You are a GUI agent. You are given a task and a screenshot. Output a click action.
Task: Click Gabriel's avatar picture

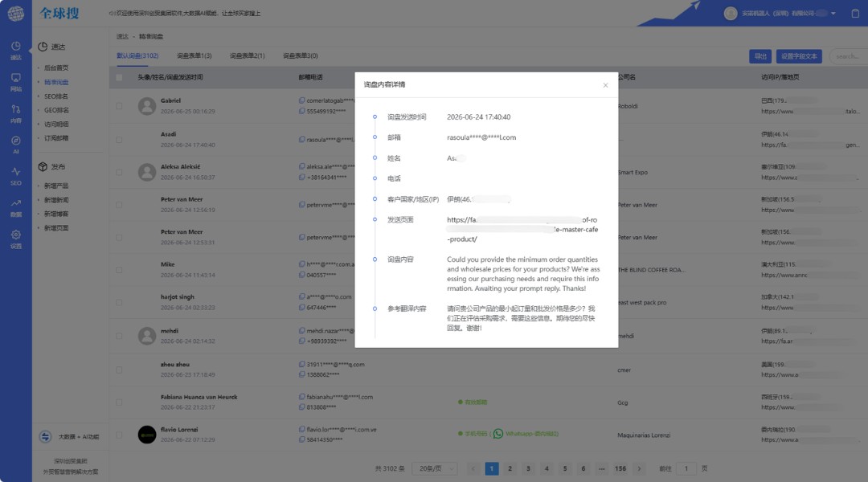(147, 106)
